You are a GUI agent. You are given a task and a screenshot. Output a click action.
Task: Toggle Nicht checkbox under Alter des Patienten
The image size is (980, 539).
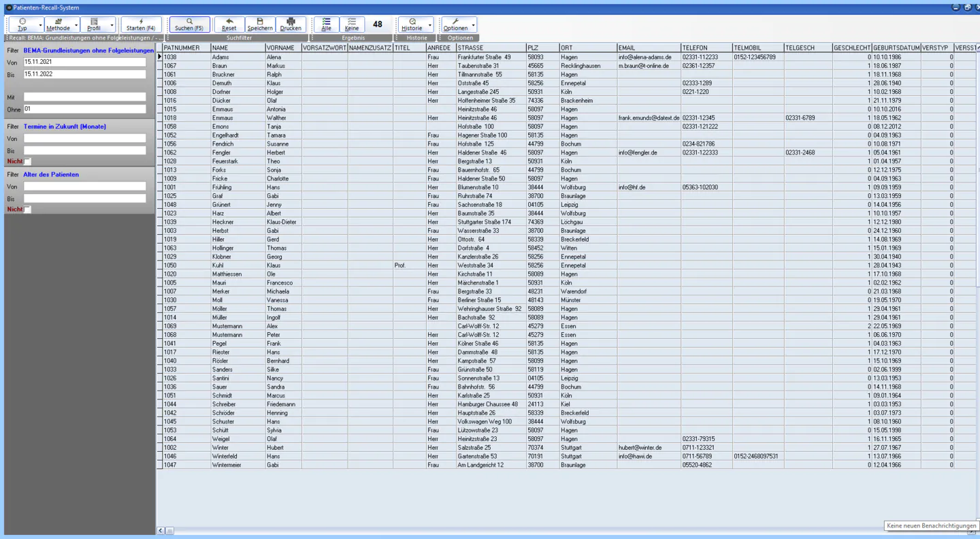click(28, 210)
